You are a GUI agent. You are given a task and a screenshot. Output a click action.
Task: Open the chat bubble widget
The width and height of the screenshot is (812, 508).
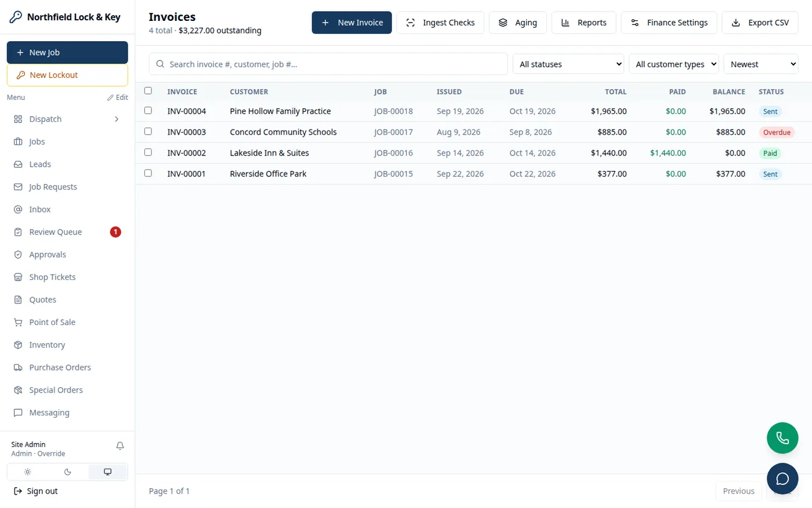(x=782, y=479)
